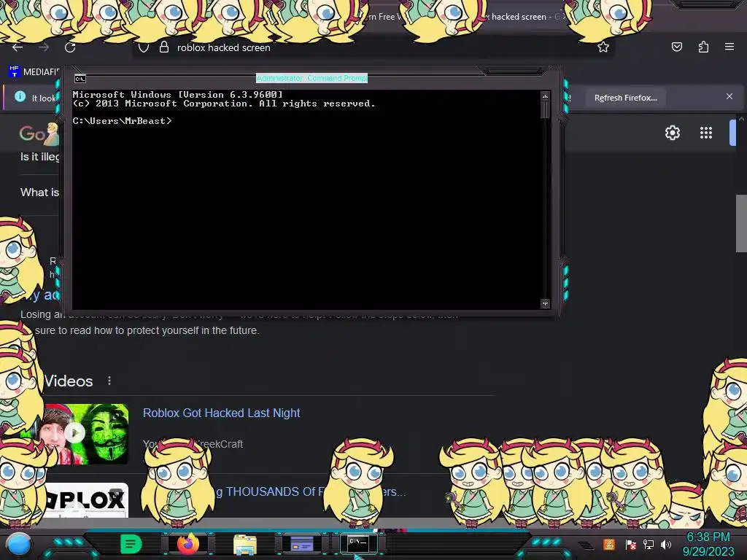Open 'Roblox Got Hacked Last Night' video link

221,413
